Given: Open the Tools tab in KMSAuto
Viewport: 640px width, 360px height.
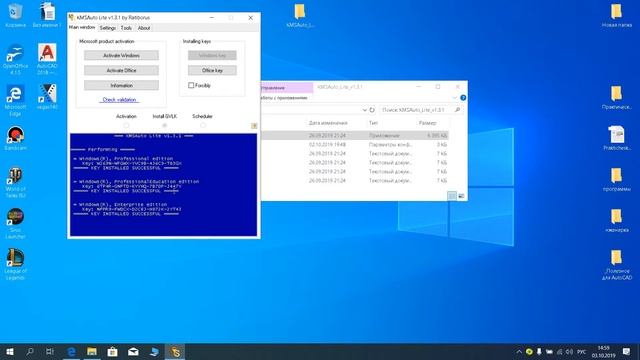Looking at the screenshot, I should (x=126, y=28).
